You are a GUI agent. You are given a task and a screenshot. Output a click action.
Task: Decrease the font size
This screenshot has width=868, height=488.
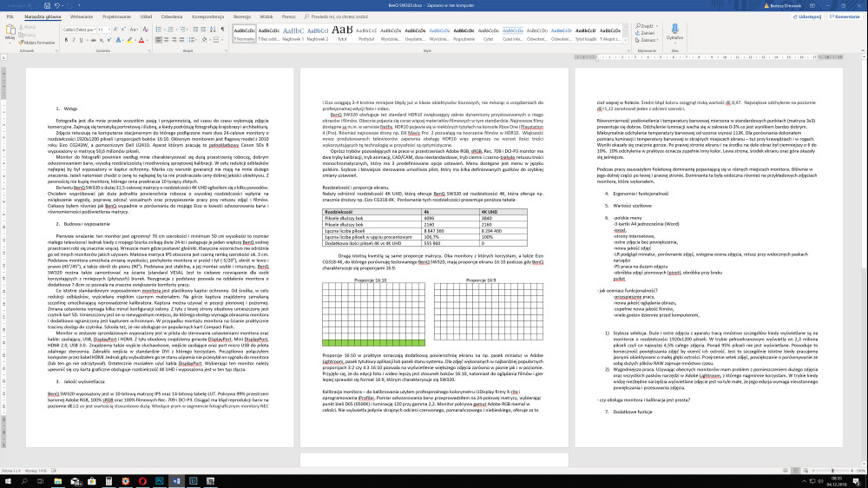(123, 30)
